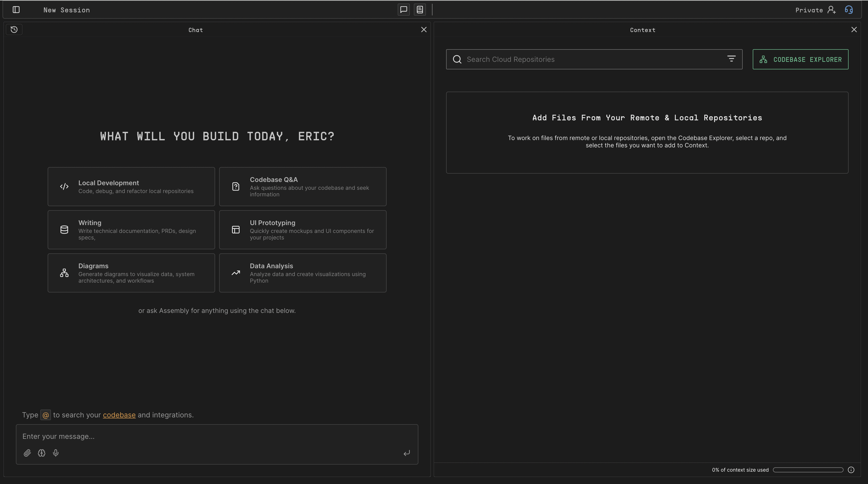Image resolution: width=868 pixels, height=484 pixels.
Task: Start voice input with microphone icon
Action: coord(56,453)
